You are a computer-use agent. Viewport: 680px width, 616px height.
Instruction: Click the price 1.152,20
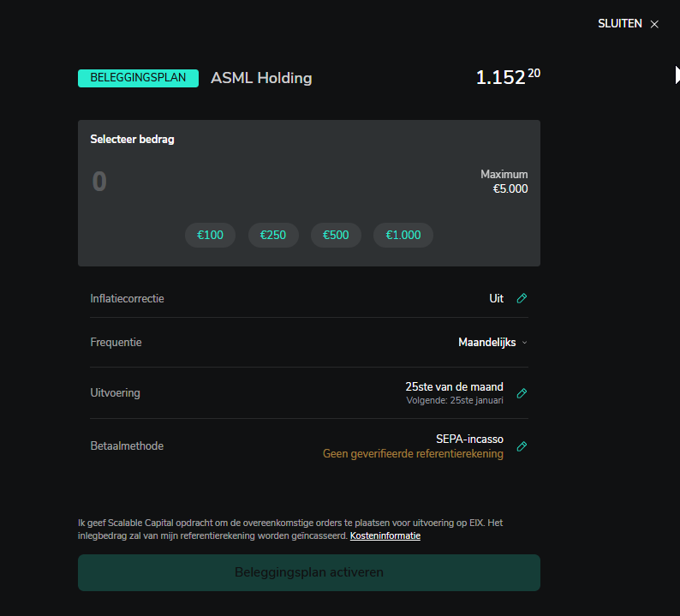coord(508,77)
